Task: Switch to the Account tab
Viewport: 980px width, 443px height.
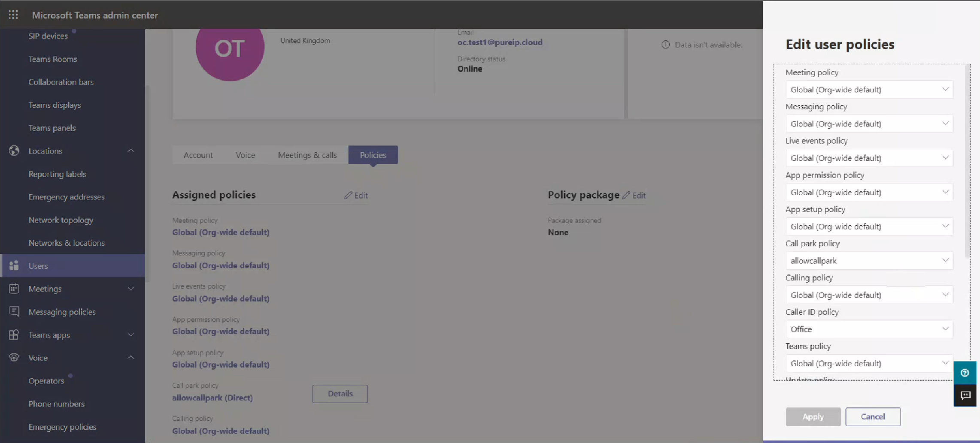Action: [198, 155]
